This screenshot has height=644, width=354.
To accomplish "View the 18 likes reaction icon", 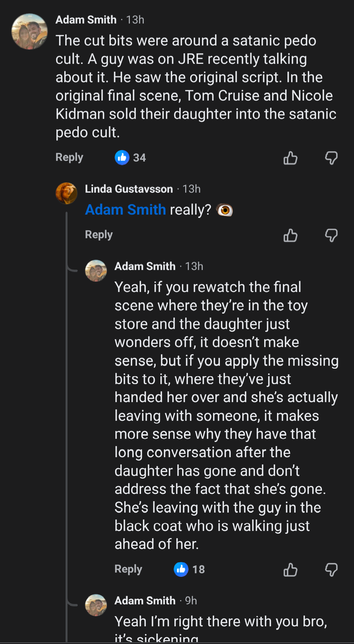I will [x=181, y=569].
